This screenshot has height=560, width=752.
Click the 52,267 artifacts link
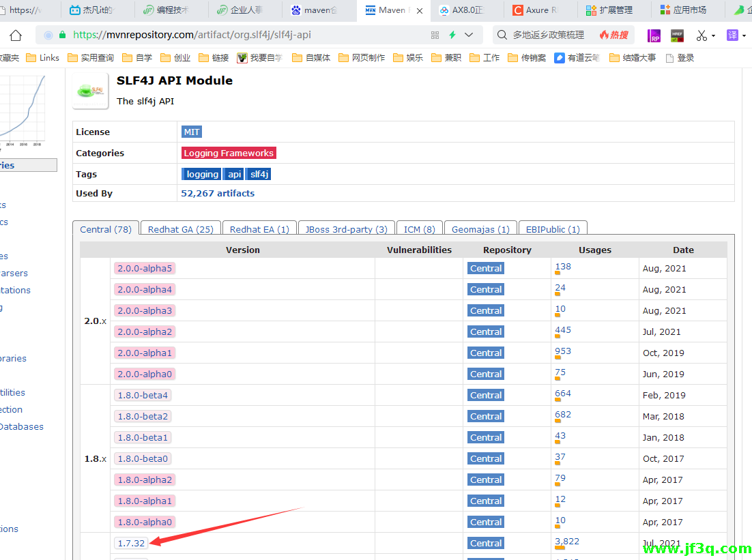[218, 193]
